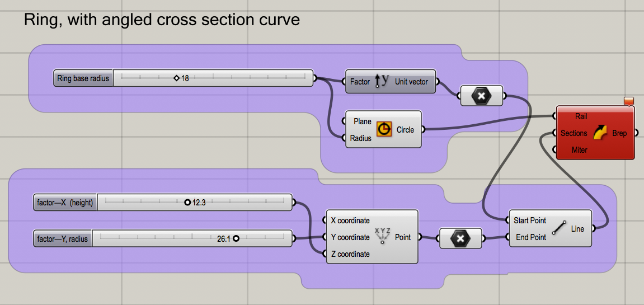Click the Sweep component yellow arrow icon
644x305 pixels.
(x=599, y=133)
